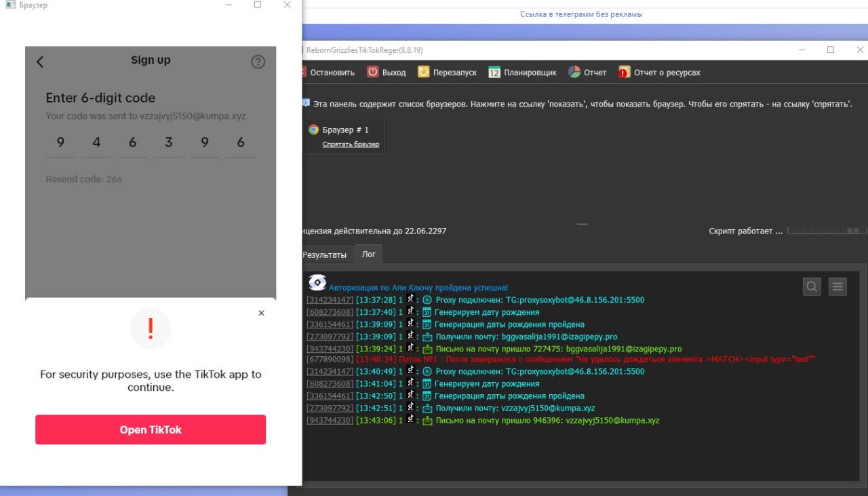Screen dimensions: 868x496
Task: Click the green mail icon in the 13:39:24 row
Action: (427, 349)
